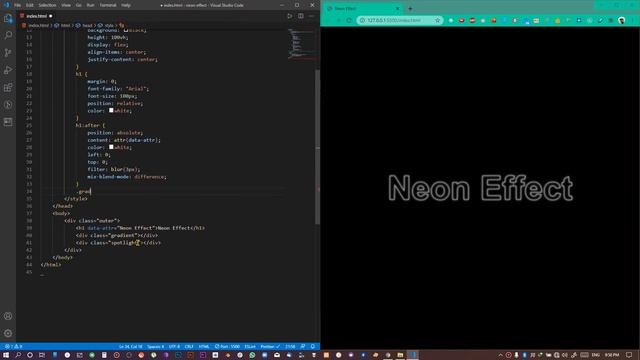Open the Windows Start menu
The image size is (640, 360).
6,355
